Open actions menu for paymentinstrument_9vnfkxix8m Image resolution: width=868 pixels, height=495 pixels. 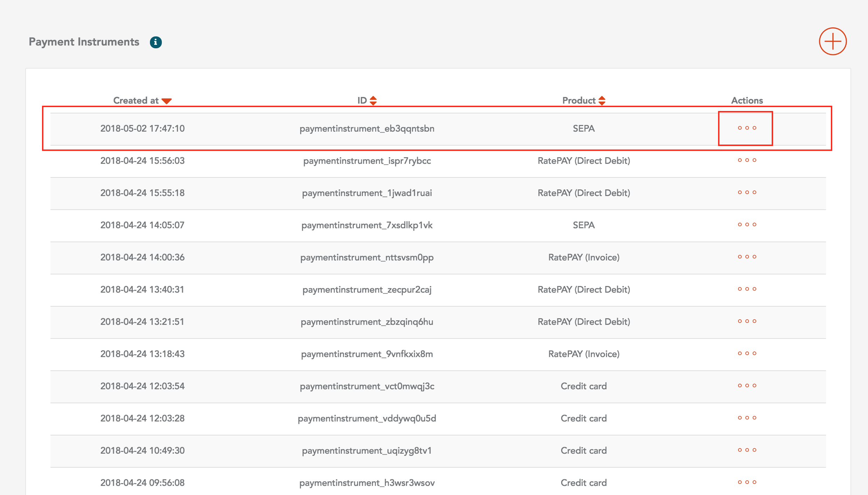[747, 354]
